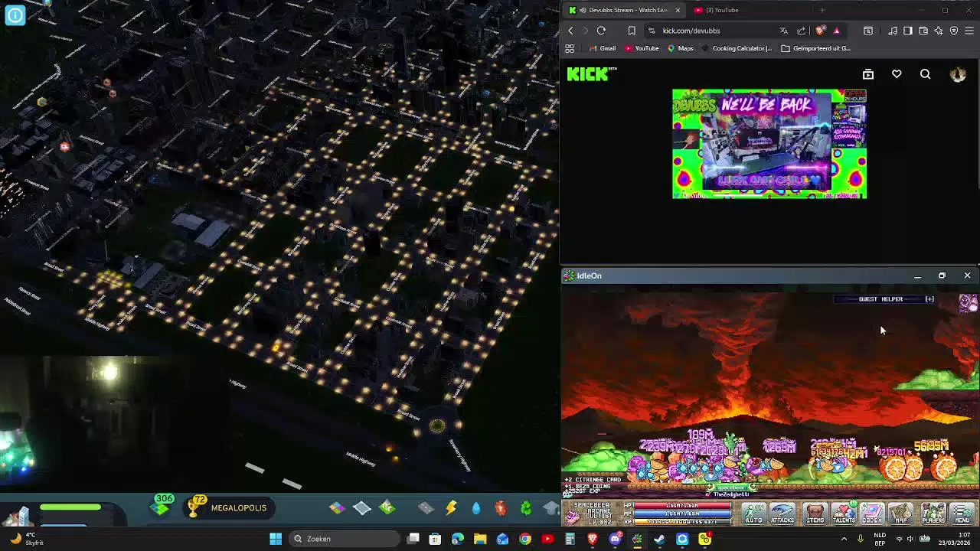Click the info icon over the city
Image resolution: width=980 pixels, height=551 pixels.
click(15, 15)
